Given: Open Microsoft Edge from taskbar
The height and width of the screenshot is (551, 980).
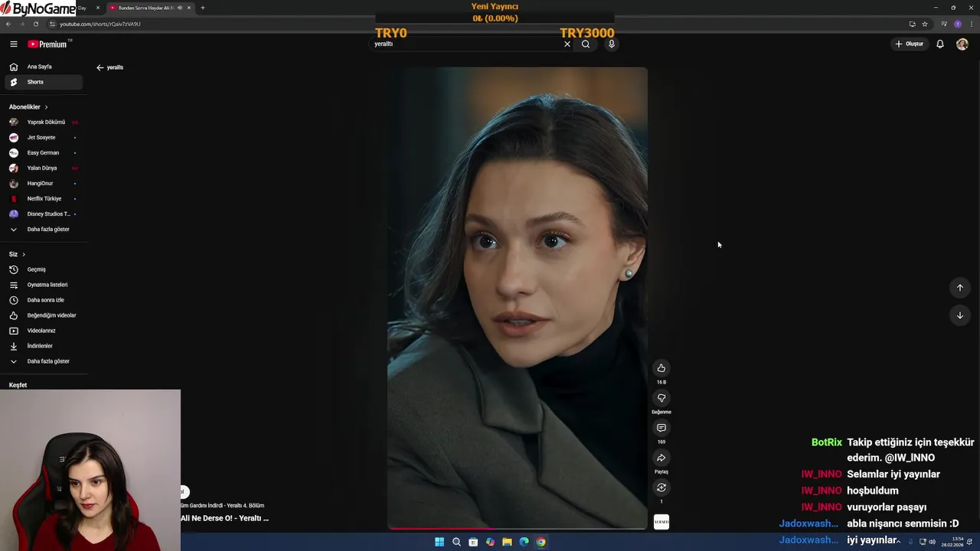Looking at the screenshot, I should click(524, 542).
